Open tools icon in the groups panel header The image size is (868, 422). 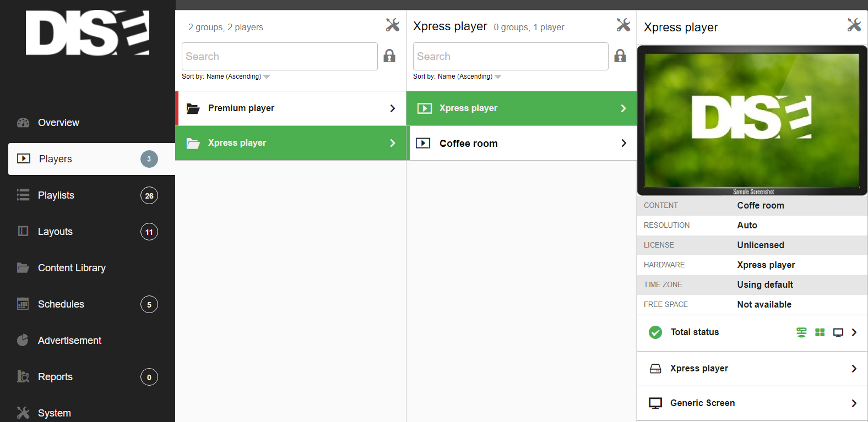(x=393, y=25)
